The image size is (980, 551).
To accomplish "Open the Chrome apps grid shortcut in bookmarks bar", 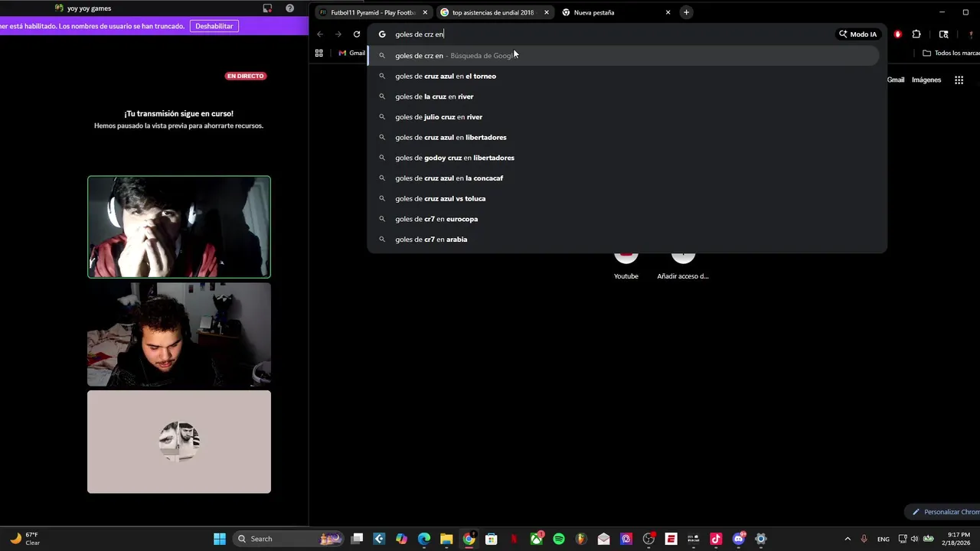I will (x=319, y=53).
